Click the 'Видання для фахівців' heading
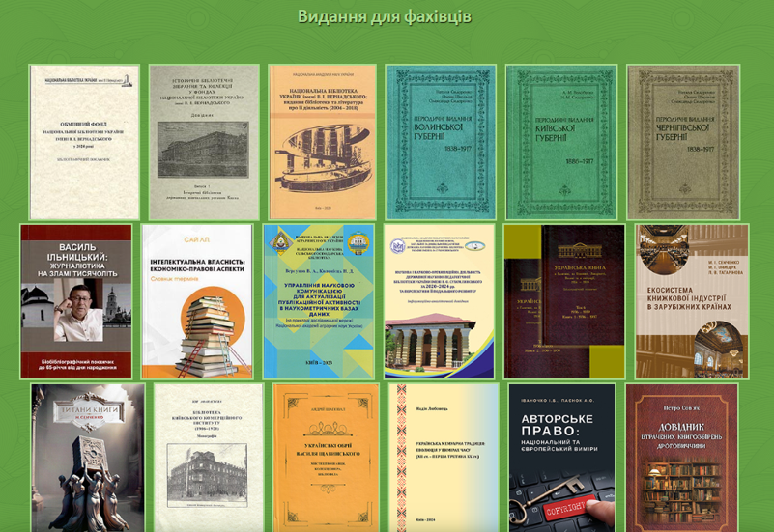The width and height of the screenshot is (774, 532). 385,16
